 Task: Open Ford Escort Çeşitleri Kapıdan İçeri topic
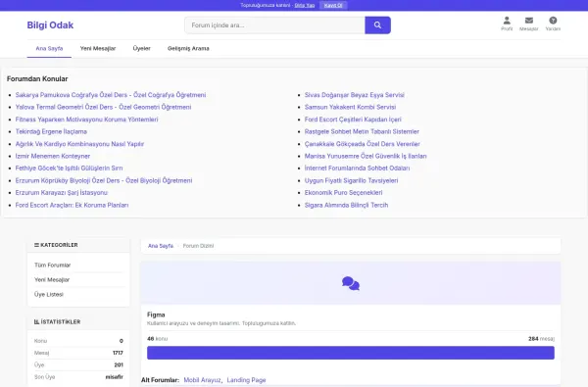pos(353,120)
